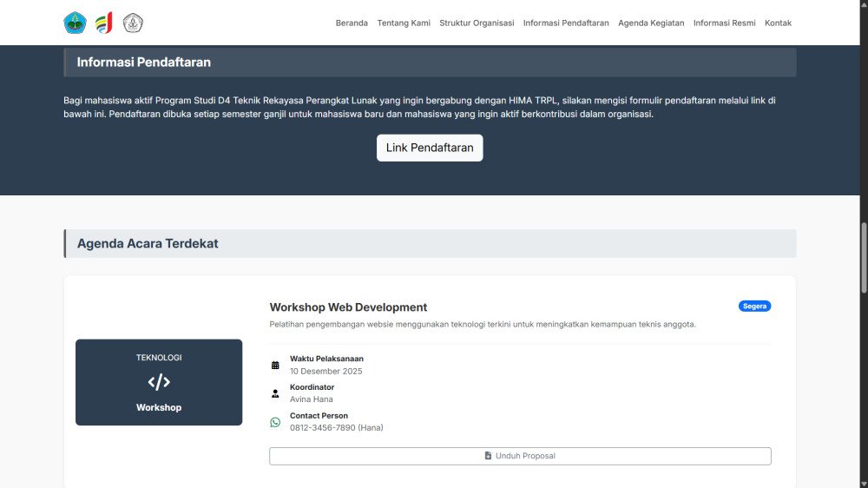Go to Beranda in the navigation bar
Viewport: 868px width, 488px height.
[x=352, y=23]
